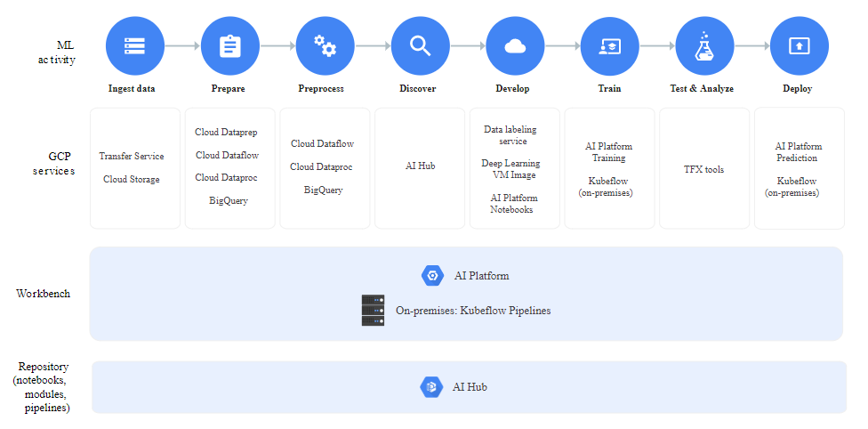Click the AI Platform hexagon icon
868x429 pixels.
(x=432, y=276)
